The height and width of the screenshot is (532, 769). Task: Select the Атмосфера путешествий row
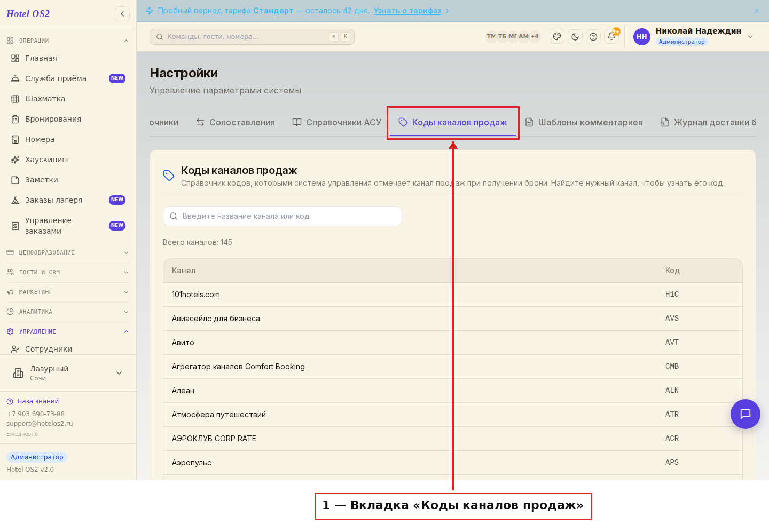[453, 415]
